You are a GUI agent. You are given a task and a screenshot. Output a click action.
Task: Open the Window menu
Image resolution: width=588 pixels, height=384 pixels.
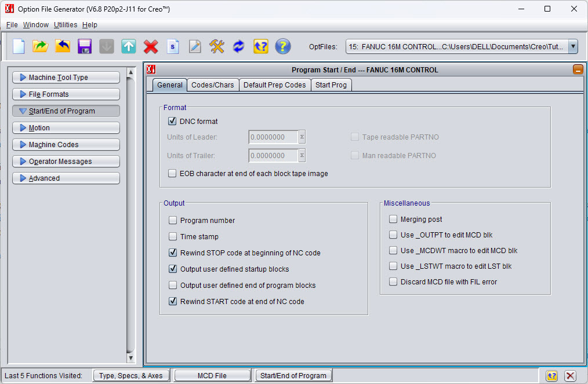tap(35, 25)
